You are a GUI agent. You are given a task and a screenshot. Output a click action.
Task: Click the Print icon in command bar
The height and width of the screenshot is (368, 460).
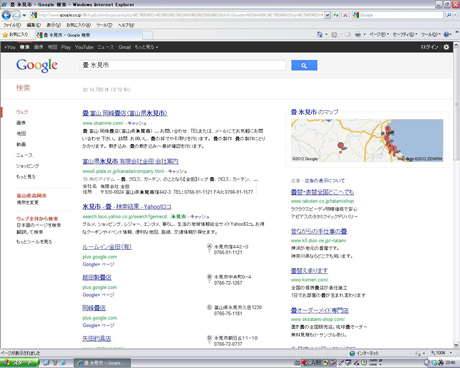[358, 34]
